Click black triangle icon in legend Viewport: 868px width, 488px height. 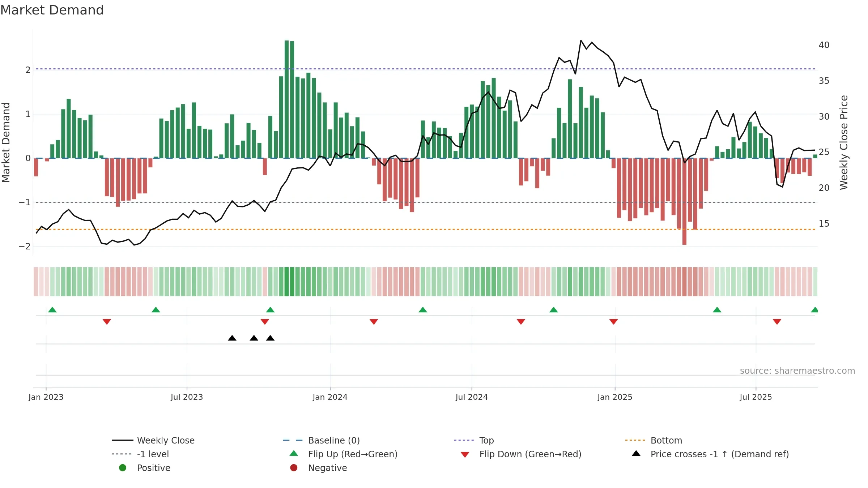pyautogui.click(x=636, y=453)
